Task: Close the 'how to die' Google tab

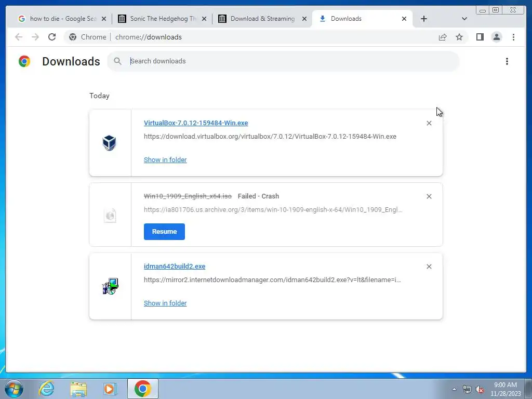Action: pos(104,19)
